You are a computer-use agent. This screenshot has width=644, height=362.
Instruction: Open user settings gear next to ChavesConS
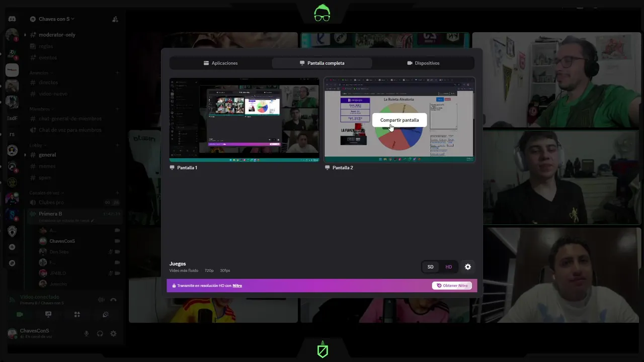[x=113, y=333]
